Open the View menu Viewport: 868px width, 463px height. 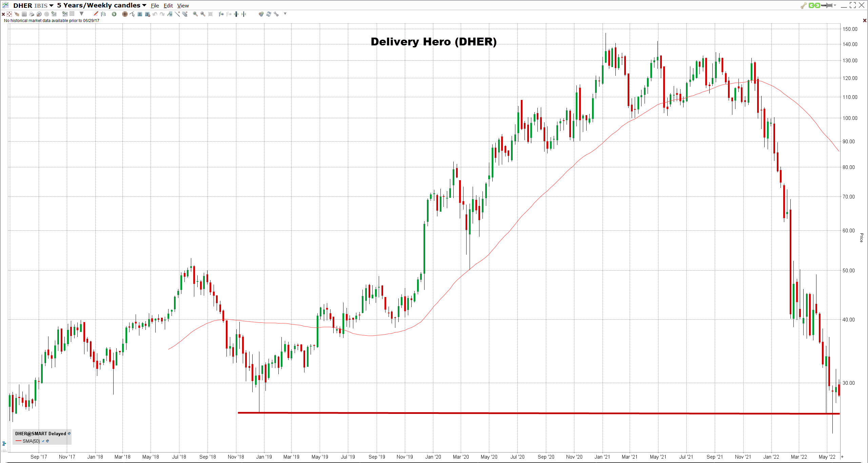click(x=183, y=5)
